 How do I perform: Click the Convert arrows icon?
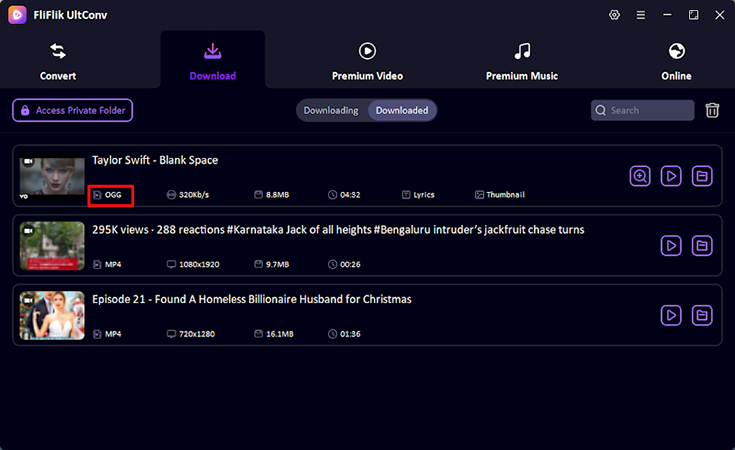pos(58,51)
